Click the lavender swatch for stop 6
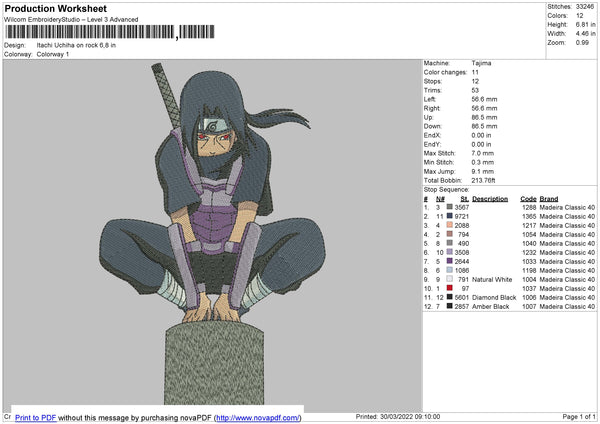This screenshot has width=600, height=424. tap(450, 252)
